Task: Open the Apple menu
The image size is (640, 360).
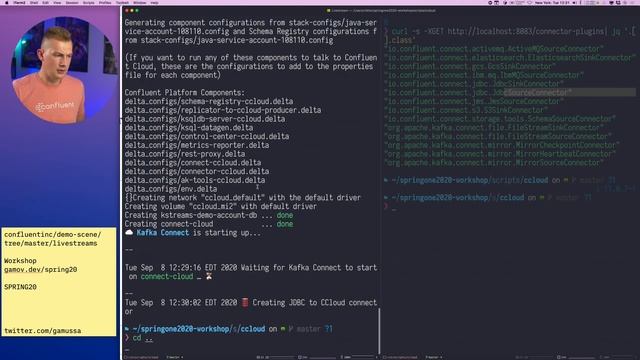Action: [7, 2]
